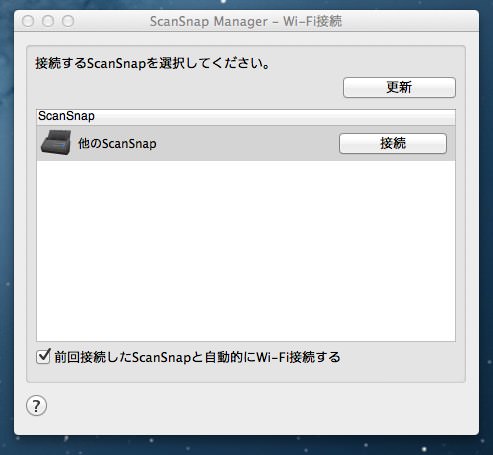Click the 前回接続したScanSnap checkbox label text
This screenshot has height=455, width=493.
point(197,357)
